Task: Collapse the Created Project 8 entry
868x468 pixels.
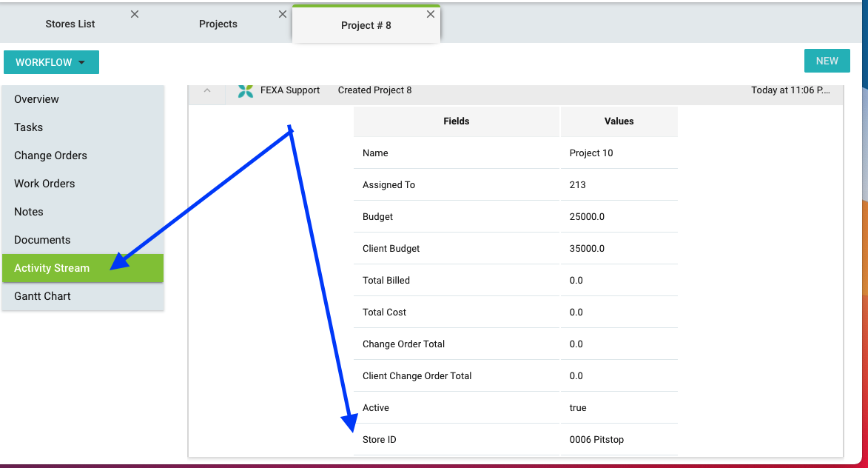Action: pos(207,90)
